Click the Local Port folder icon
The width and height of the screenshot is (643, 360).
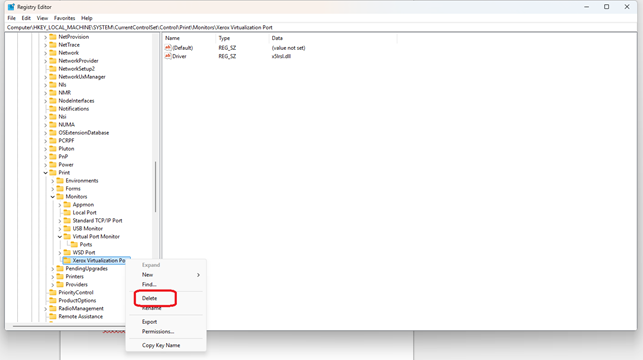click(x=67, y=212)
